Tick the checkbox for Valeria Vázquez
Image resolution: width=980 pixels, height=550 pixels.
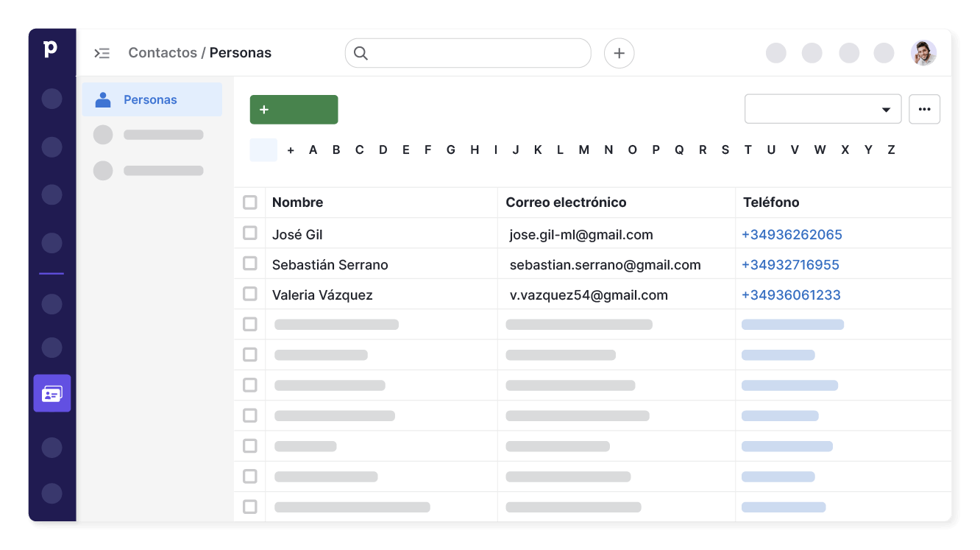(250, 294)
